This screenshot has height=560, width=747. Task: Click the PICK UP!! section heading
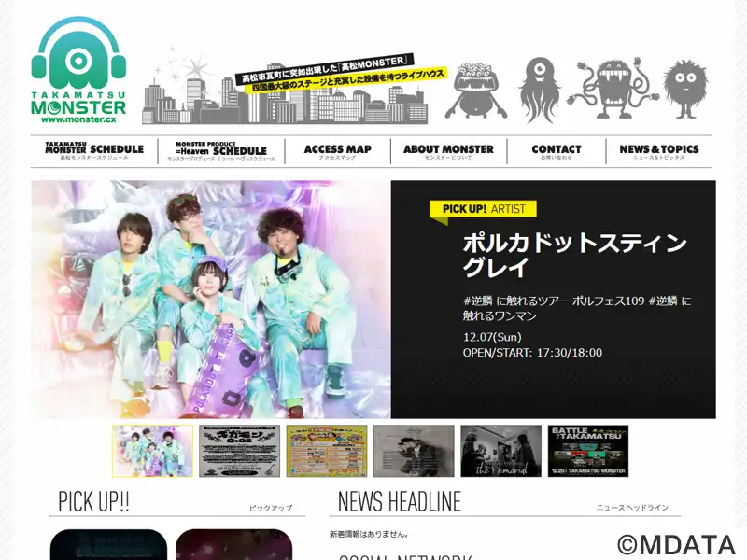[94, 501]
